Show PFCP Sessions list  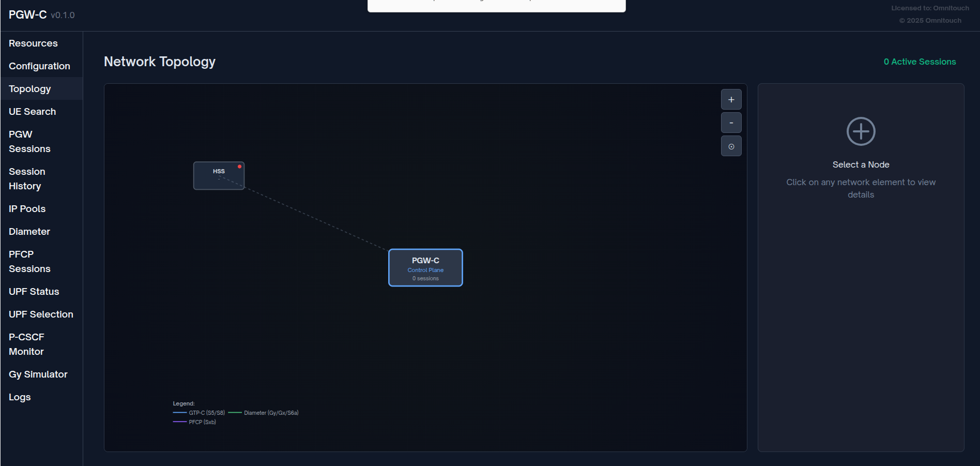[29, 262]
